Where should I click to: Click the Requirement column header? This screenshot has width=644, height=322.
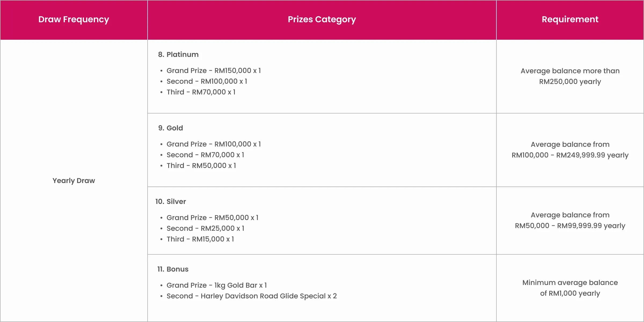570,19
